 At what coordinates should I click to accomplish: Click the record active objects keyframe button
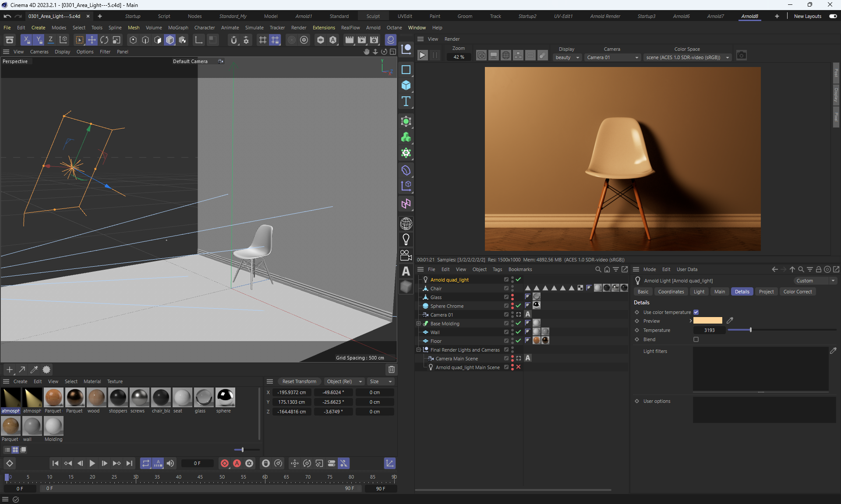(x=225, y=463)
